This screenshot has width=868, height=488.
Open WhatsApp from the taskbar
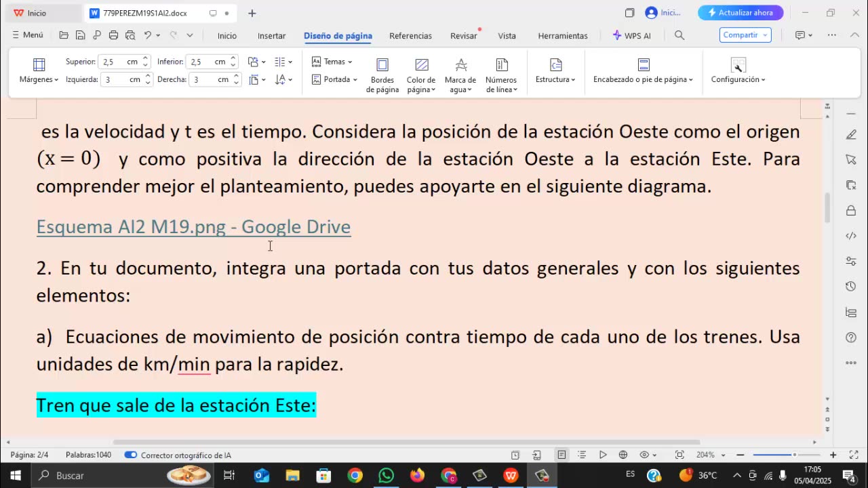(386, 476)
